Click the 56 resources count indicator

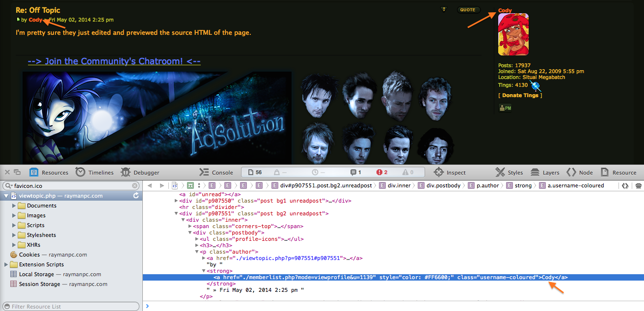point(255,172)
